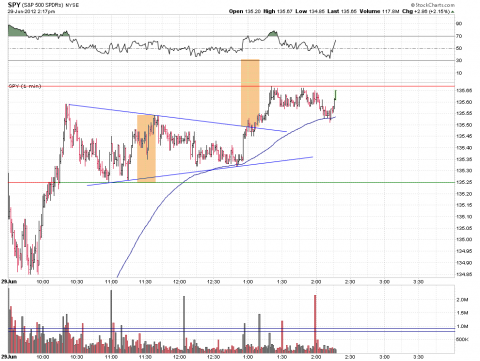
Task: Click the tallest red volume bar at 2:00
Action: click(x=315, y=324)
